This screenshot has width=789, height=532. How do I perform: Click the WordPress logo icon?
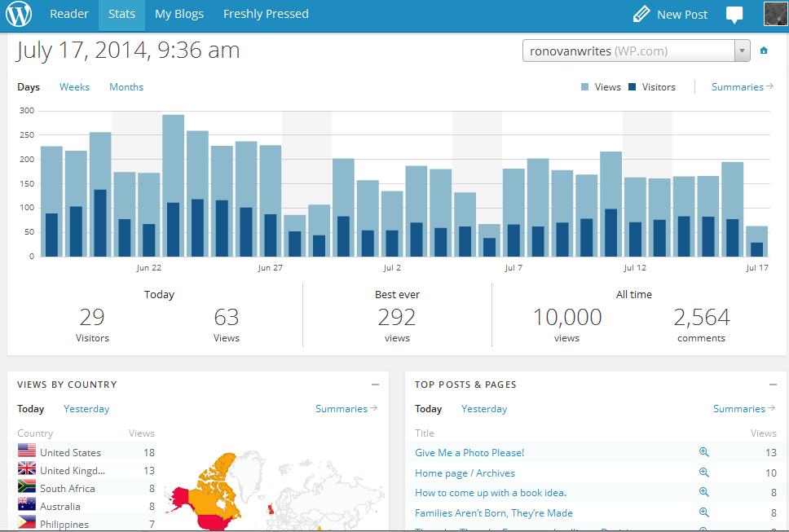[19, 14]
